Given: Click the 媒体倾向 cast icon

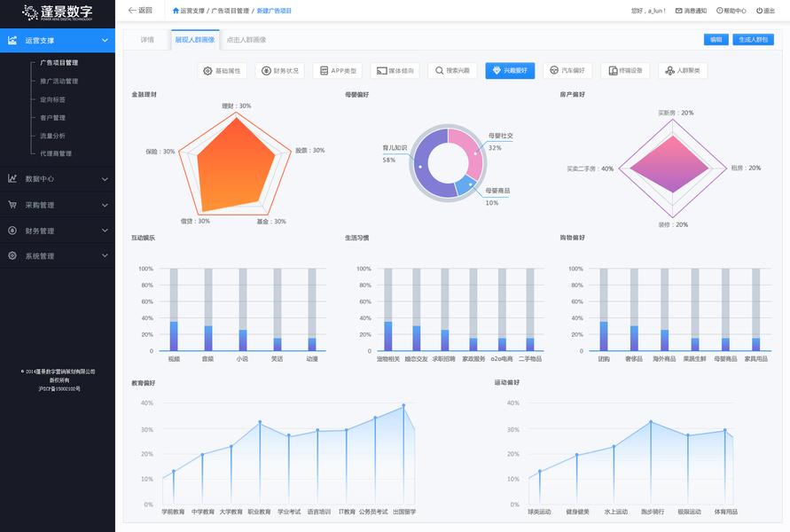Looking at the screenshot, I should pos(382,71).
